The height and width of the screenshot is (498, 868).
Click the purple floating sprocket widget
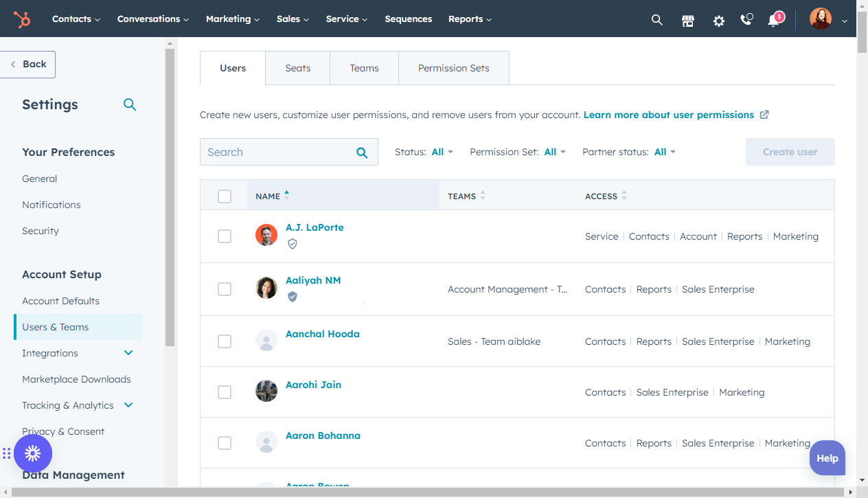[x=33, y=453]
